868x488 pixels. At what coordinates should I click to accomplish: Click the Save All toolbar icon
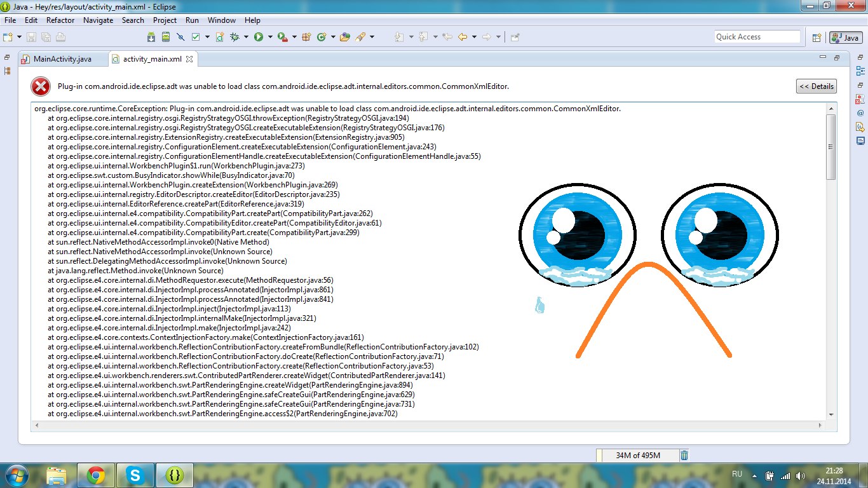[46, 37]
